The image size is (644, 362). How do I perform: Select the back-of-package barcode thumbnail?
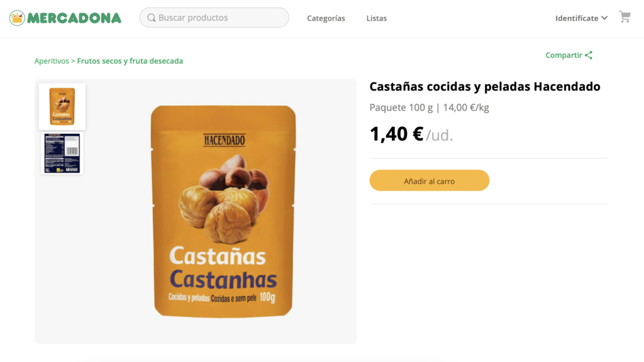(x=62, y=153)
